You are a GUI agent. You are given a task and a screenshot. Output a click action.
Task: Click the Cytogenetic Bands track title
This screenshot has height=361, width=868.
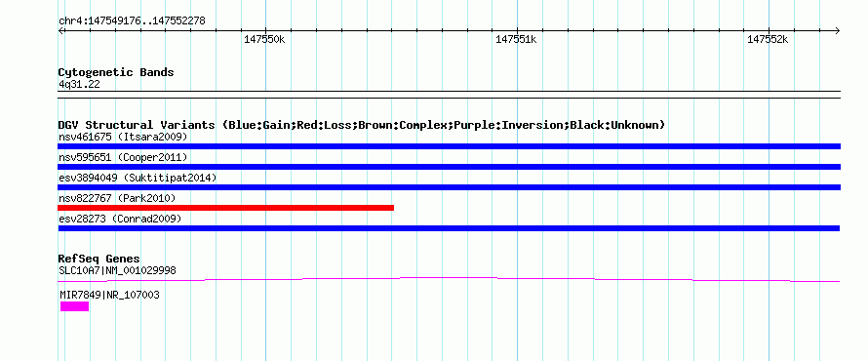[116, 72]
